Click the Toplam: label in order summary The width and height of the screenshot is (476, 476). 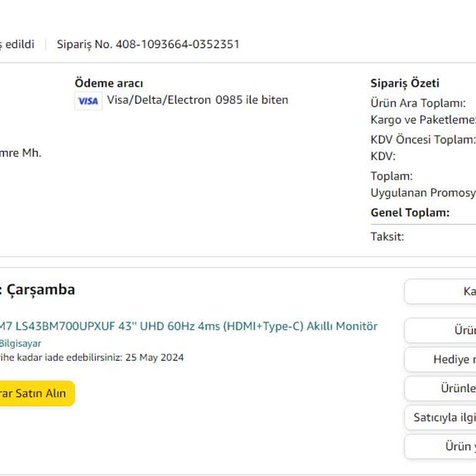[392, 176]
